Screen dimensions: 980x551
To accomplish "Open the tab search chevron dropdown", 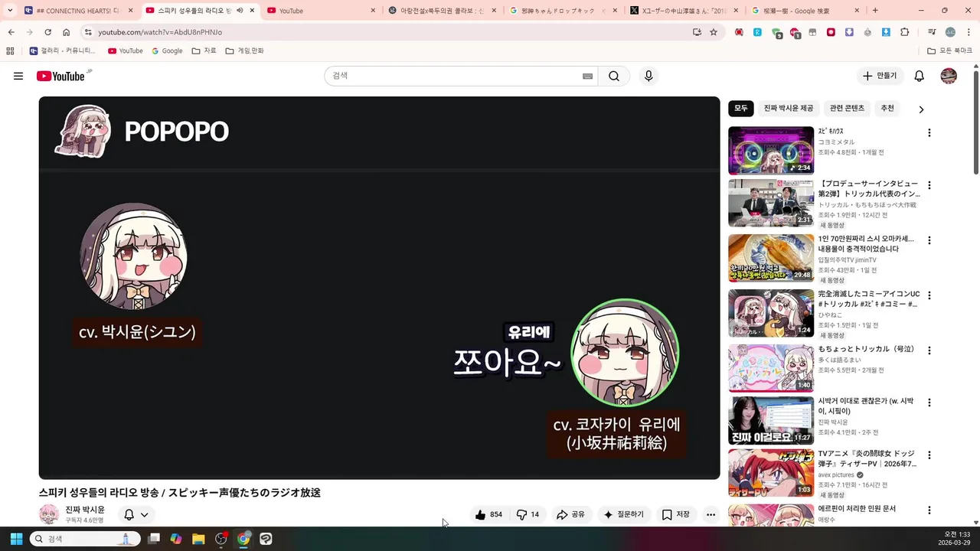I will click(10, 11).
